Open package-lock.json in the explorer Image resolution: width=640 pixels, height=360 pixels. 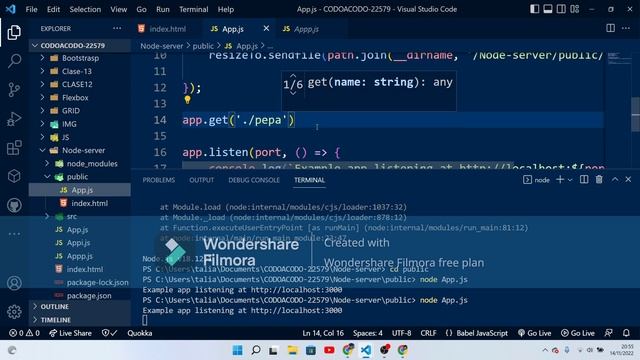(x=98, y=282)
